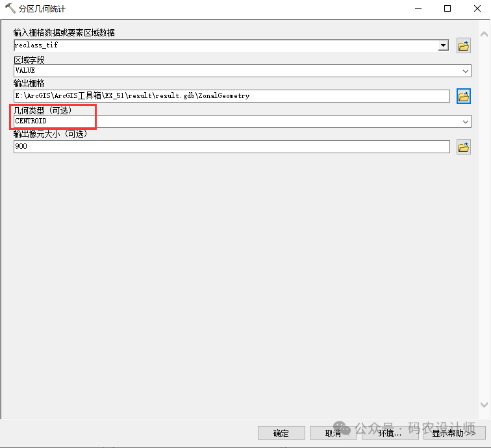The height and width of the screenshot is (448, 491).
Task: Close the 分区几何统计 dialog
Action: [476, 9]
